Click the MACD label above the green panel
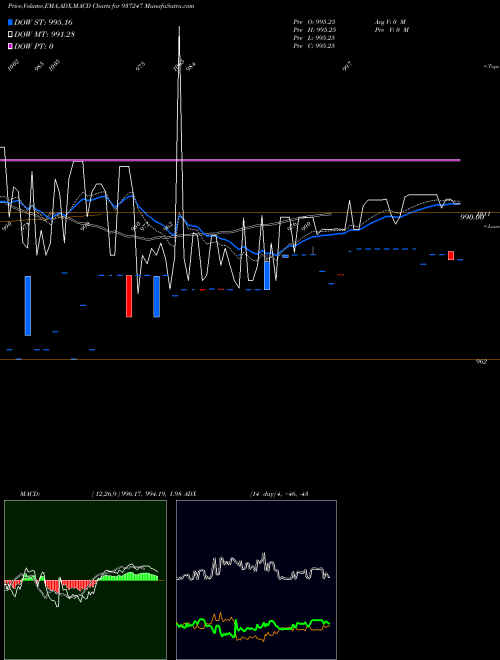Image resolution: width=500 pixels, height=660 pixels. [x=30, y=494]
